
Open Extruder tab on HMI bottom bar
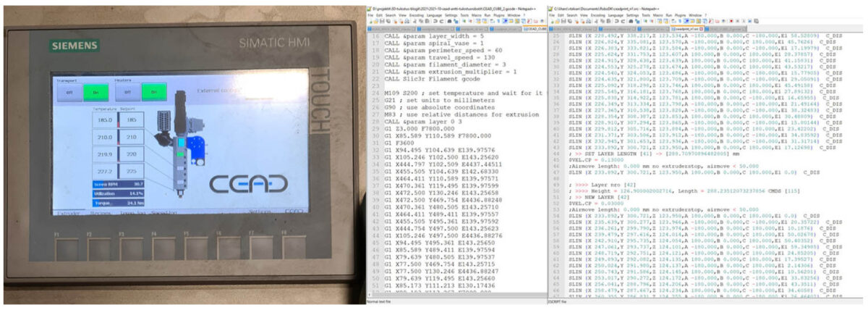[69, 211]
